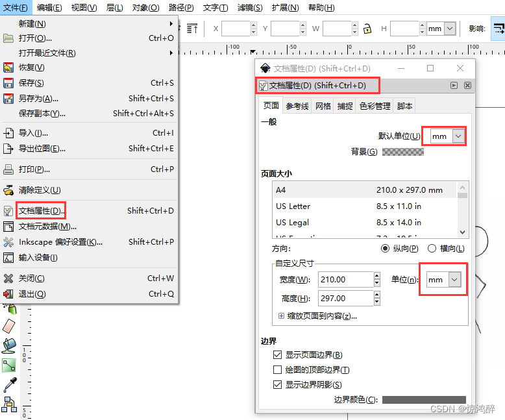
Task: Click the Inkscape Preferences tools icon
Action: [8, 242]
